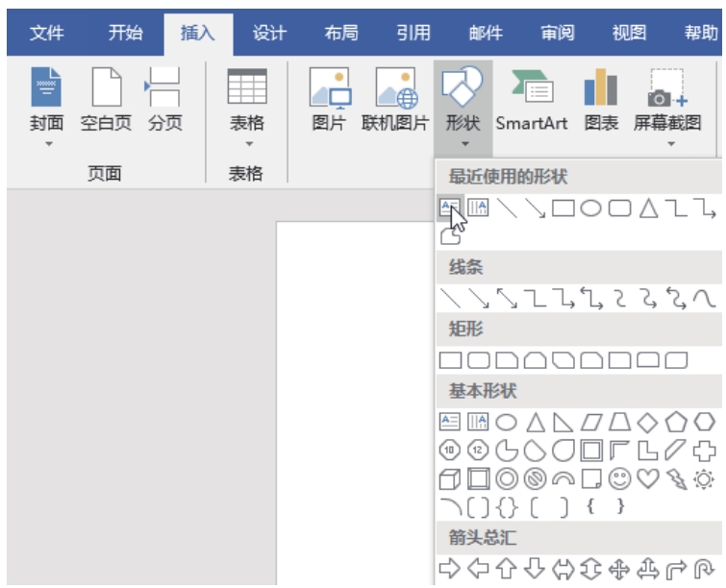Choose diamond shape in 基本形状
726x588 pixels.
(x=647, y=422)
